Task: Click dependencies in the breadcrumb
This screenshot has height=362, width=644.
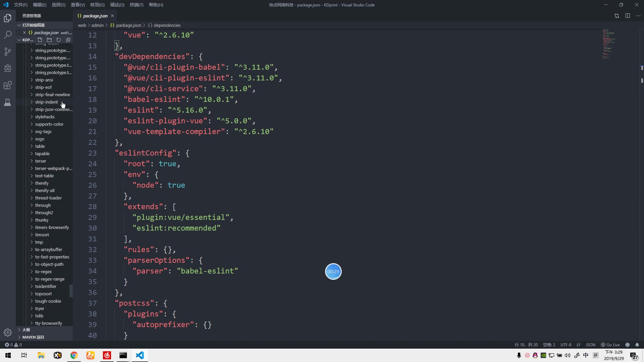Action: coord(167,25)
